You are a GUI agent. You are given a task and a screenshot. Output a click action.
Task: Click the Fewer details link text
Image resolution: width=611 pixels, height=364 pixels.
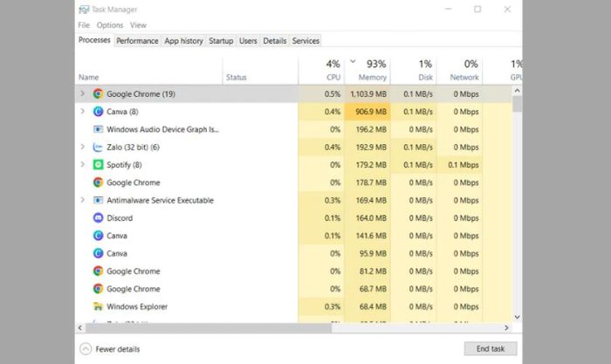click(x=118, y=349)
